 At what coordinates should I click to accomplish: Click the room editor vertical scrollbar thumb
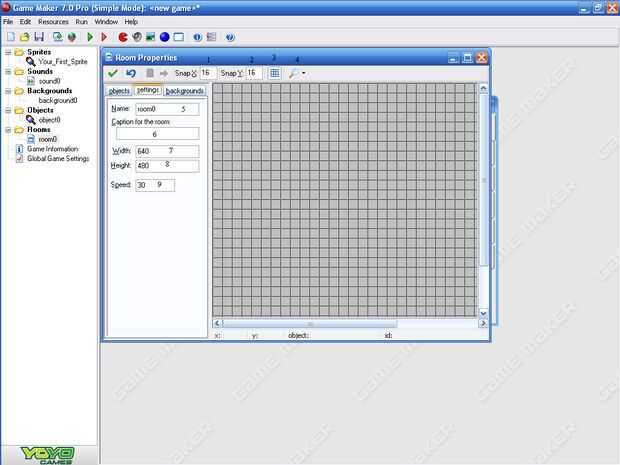(x=483, y=180)
